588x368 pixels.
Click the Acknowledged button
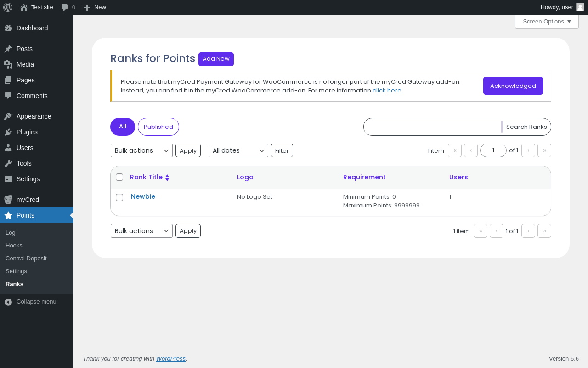pyautogui.click(x=513, y=86)
